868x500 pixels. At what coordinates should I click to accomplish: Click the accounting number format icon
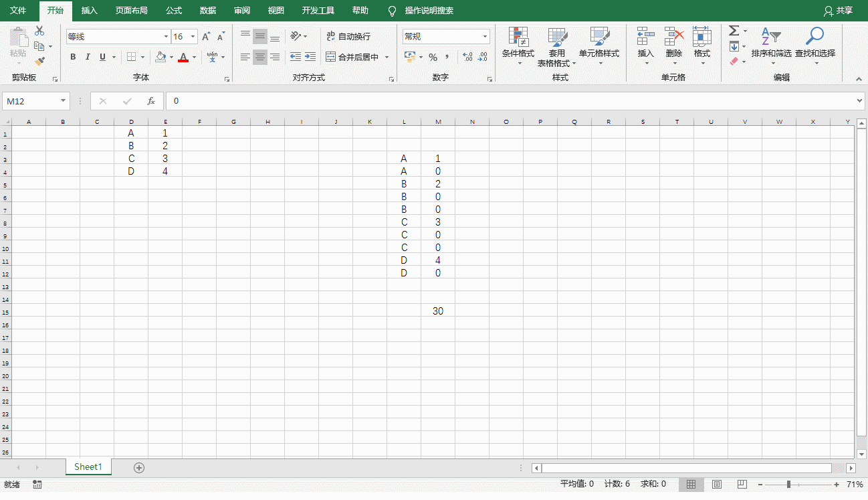coord(410,57)
